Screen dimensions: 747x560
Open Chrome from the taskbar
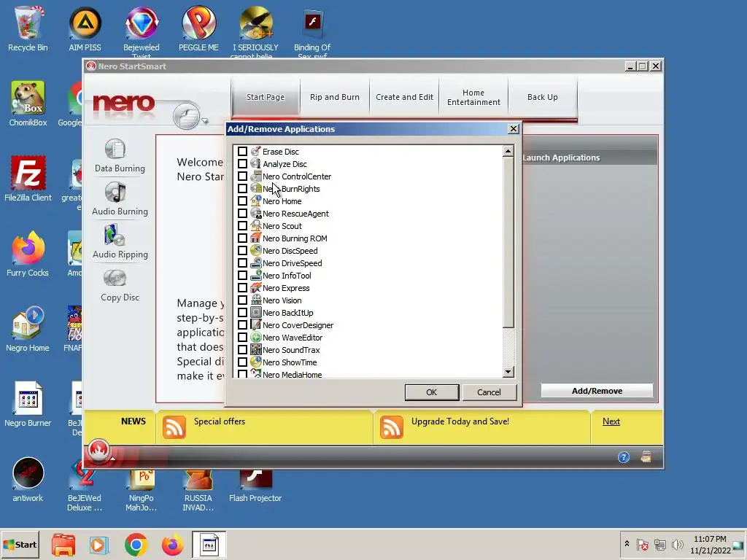(136, 544)
